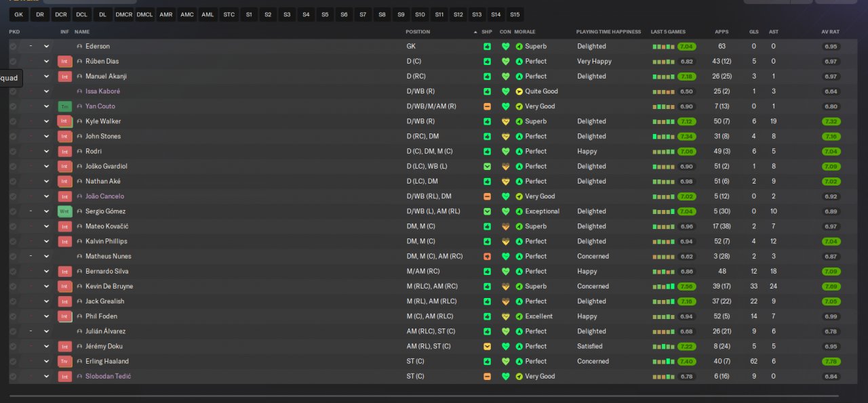Open Slobodan Tedić's player name link

point(108,376)
